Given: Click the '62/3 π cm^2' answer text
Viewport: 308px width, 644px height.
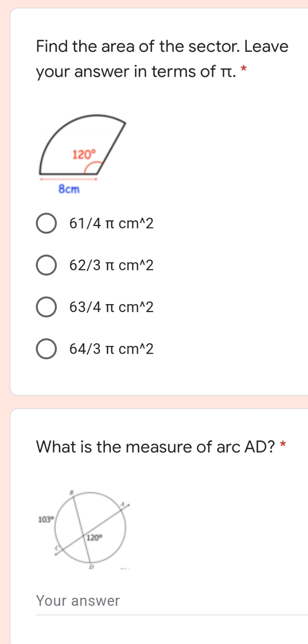Looking at the screenshot, I should tap(111, 266).
